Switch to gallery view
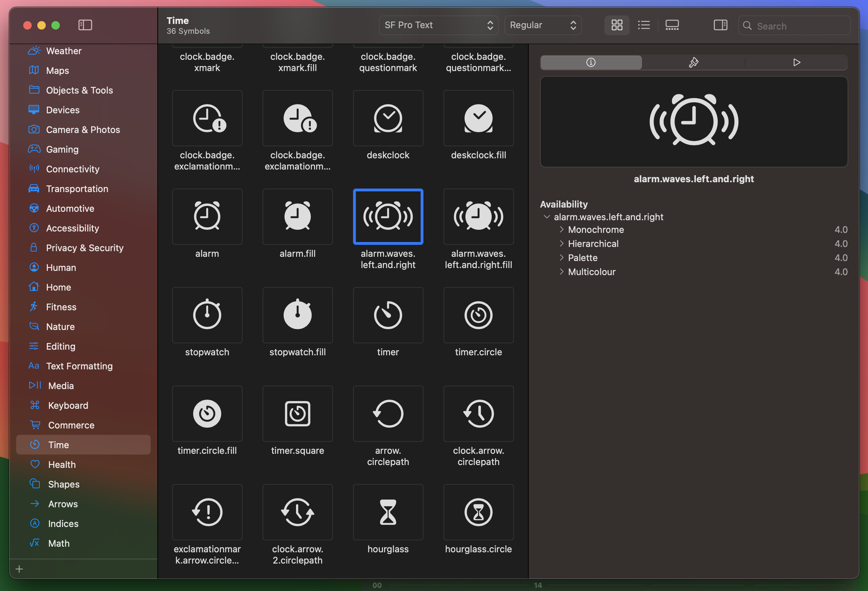868x591 pixels. pyautogui.click(x=672, y=25)
